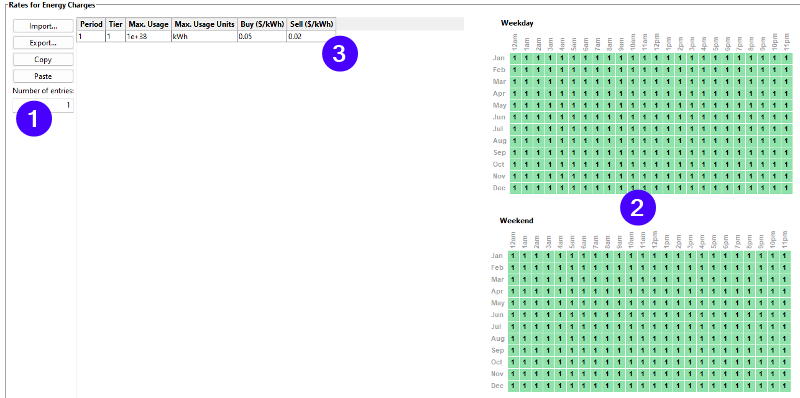Image resolution: width=800 pixels, height=398 pixels.
Task: Click the 12pm column label in Weekday schedule
Action: (657, 41)
